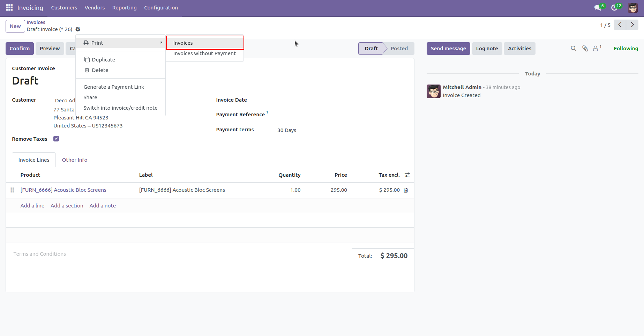Open search via the magnifier icon
The height and width of the screenshot is (336, 644).
click(573, 48)
